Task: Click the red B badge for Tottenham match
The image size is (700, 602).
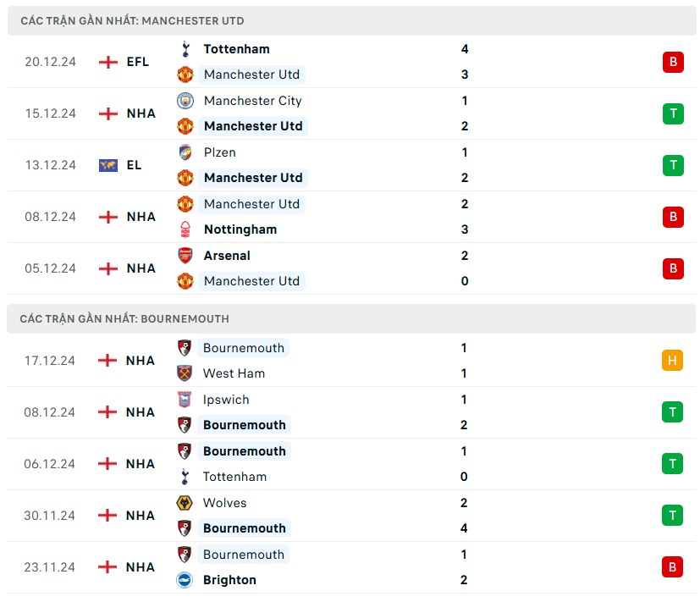Action: [x=673, y=62]
